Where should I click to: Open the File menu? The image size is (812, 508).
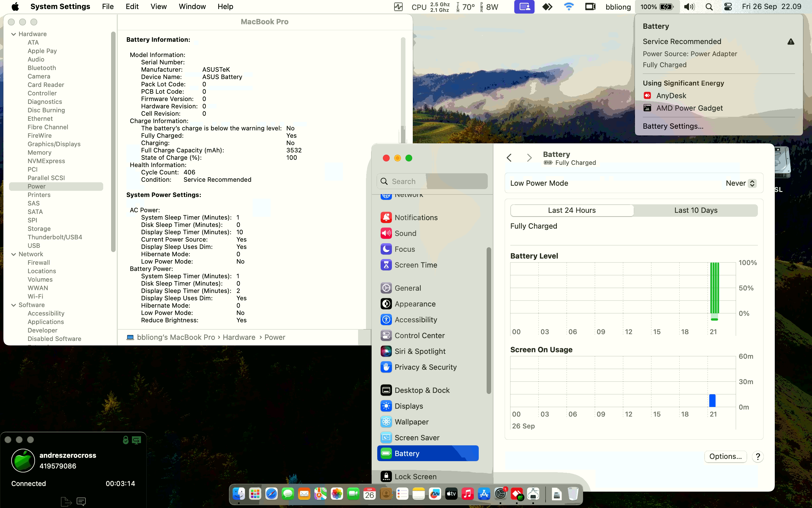tap(108, 7)
